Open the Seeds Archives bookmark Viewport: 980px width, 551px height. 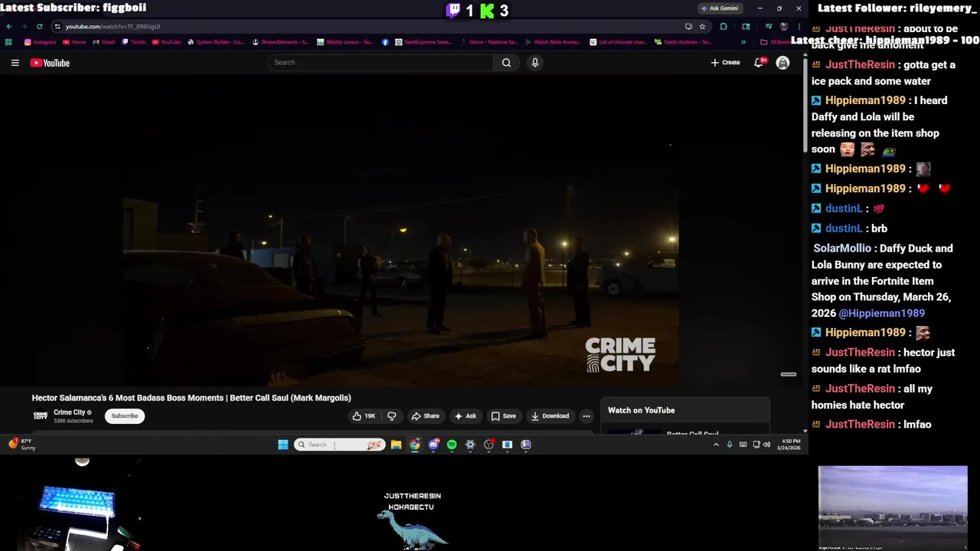[x=683, y=42]
